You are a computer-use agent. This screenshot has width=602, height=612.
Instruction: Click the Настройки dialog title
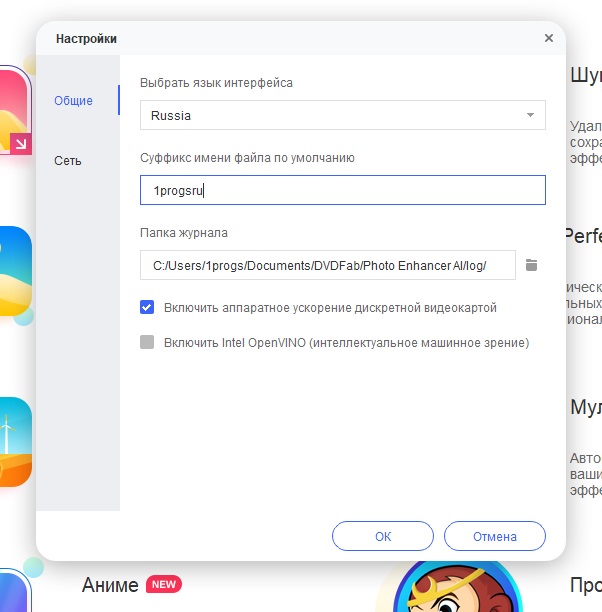coord(86,39)
